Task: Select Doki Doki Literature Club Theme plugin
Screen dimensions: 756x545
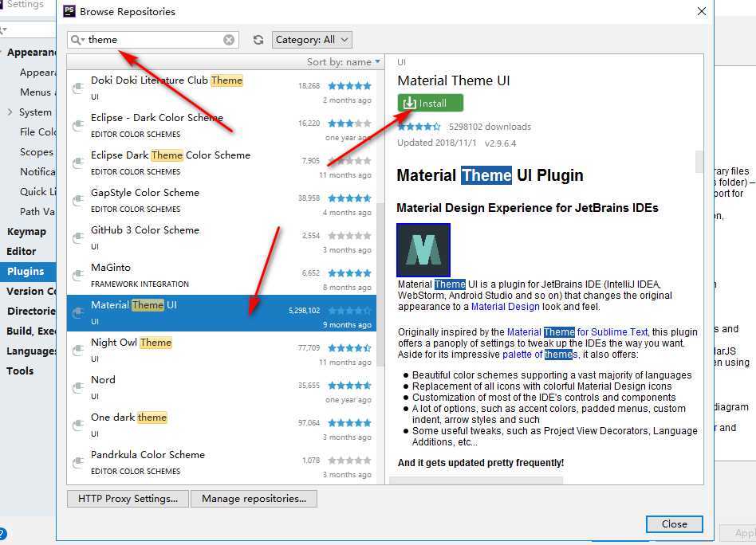Action: 222,88
